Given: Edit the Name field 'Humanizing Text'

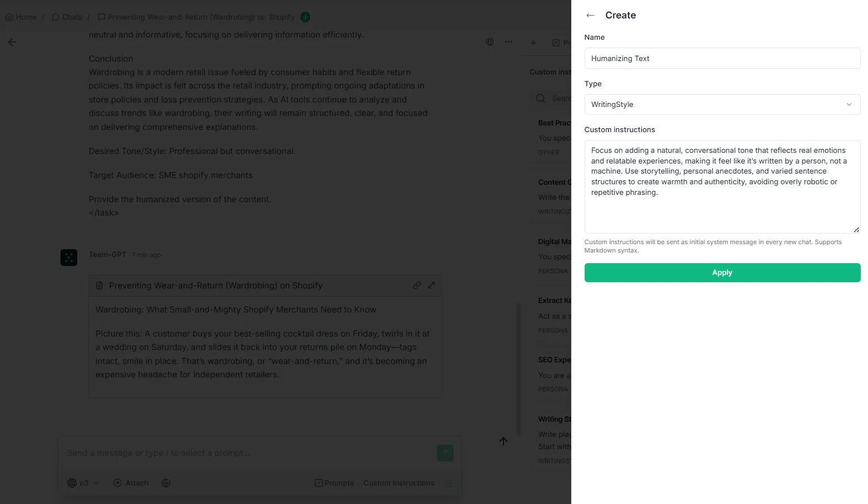Looking at the screenshot, I should [722, 58].
